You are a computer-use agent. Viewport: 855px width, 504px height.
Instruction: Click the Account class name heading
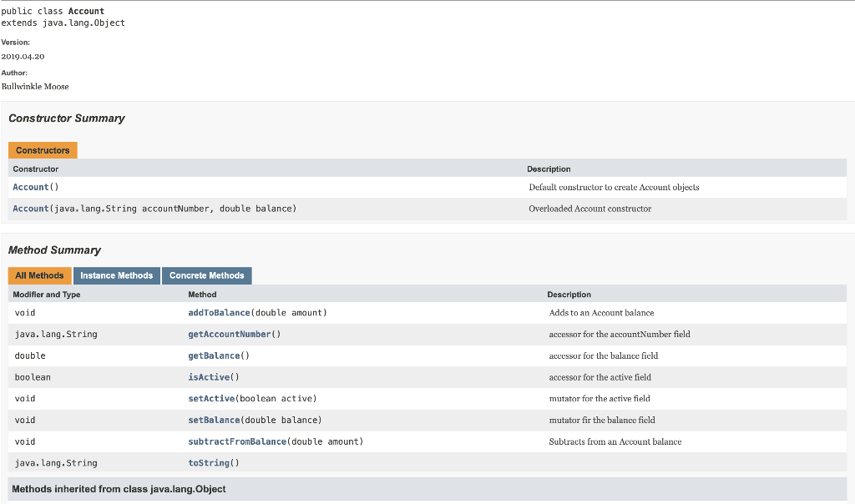(86, 11)
